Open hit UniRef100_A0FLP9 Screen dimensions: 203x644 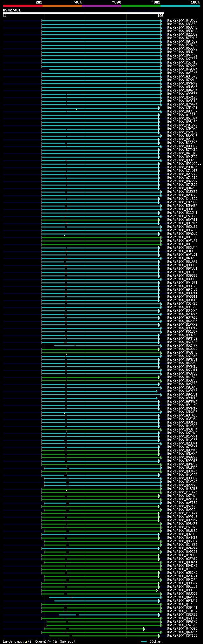tap(182, 241)
